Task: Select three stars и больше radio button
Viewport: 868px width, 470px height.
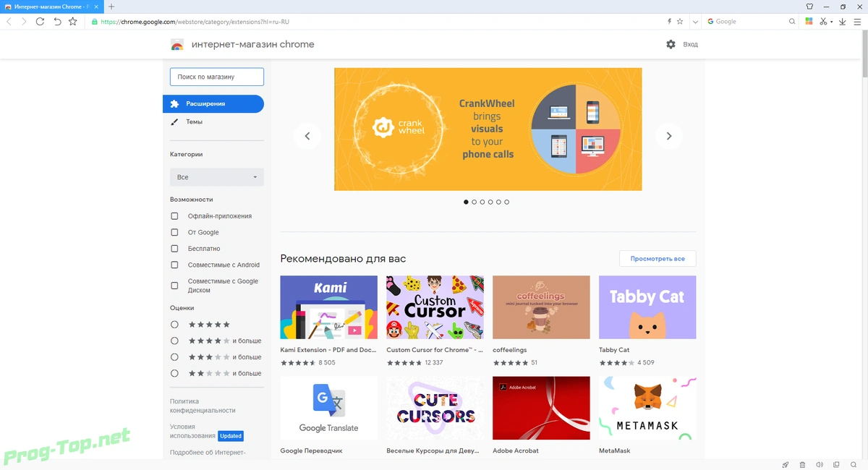Action: coord(174,357)
